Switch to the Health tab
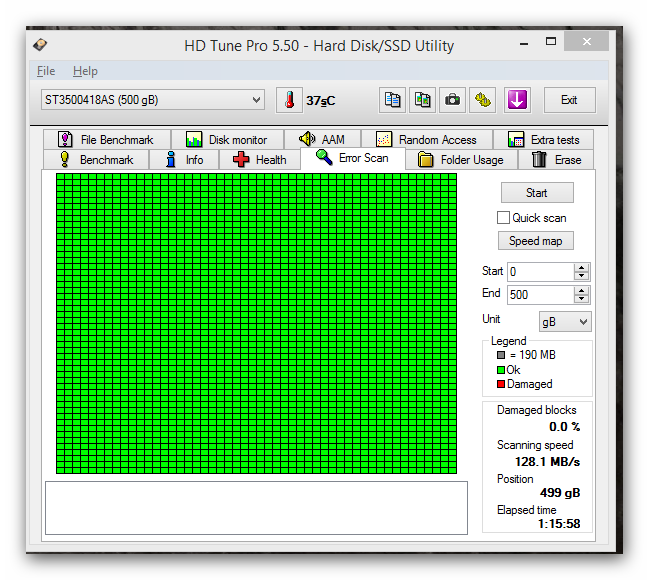 (260, 160)
